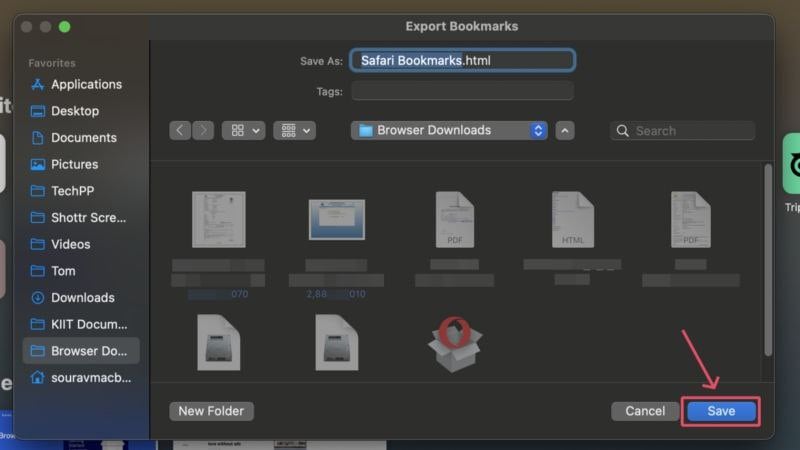The image size is (800, 450).
Task: Go back with the left chevron
Action: click(x=180, y=131)
